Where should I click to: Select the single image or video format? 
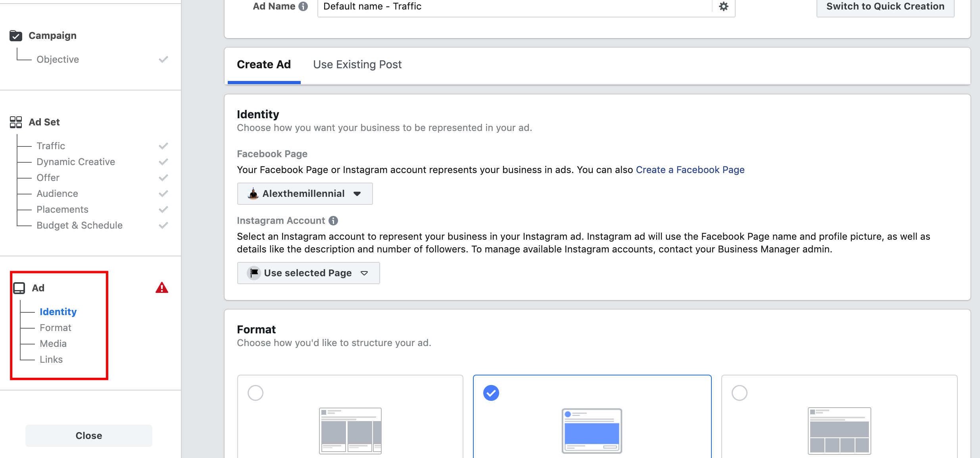point(491,393)
